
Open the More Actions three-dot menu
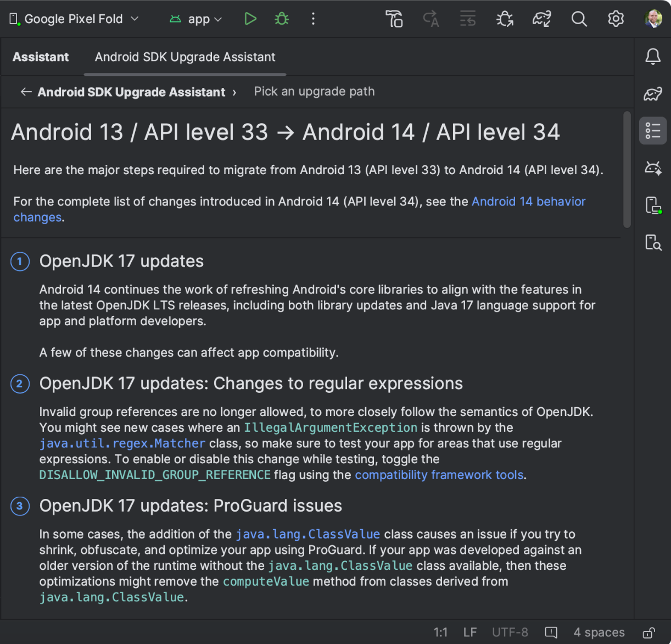point(313,19)
